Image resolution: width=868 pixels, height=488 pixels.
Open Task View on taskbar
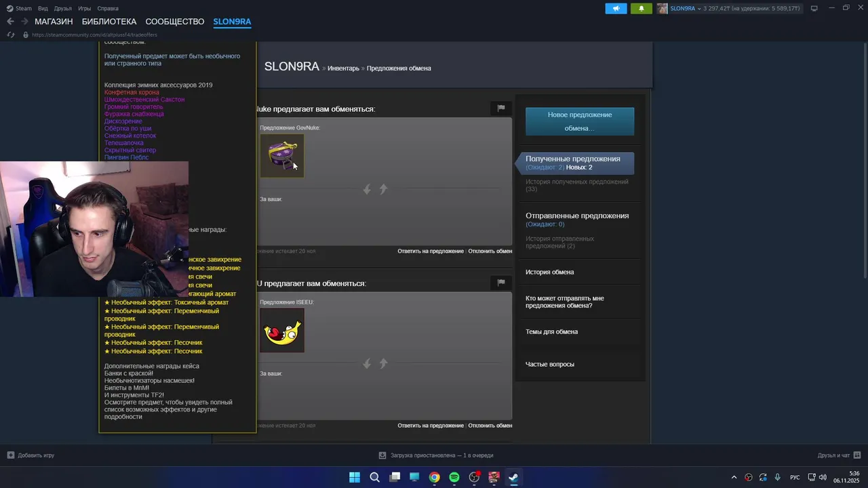(395, 477)
